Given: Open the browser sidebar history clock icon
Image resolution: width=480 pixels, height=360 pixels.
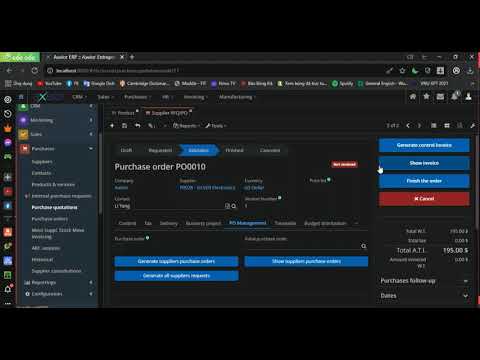Looking at the screenshot, I should pyautogui.click(x=8, y=114).
